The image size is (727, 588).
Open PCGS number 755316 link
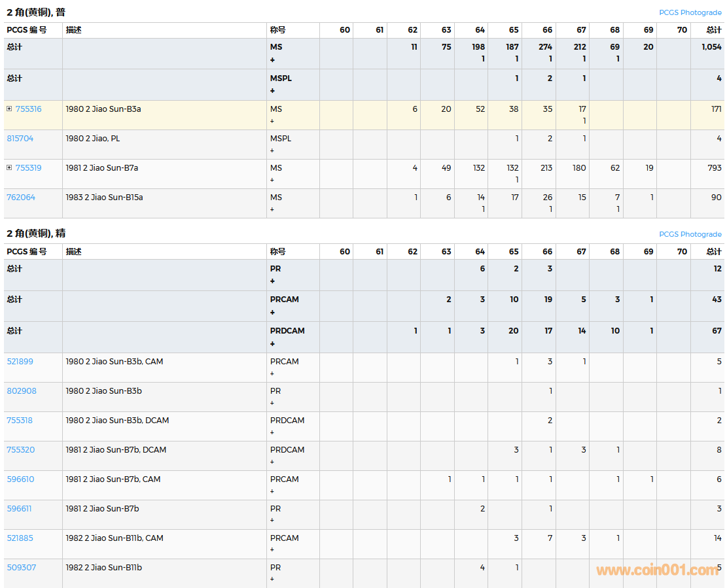pos(28,109)
